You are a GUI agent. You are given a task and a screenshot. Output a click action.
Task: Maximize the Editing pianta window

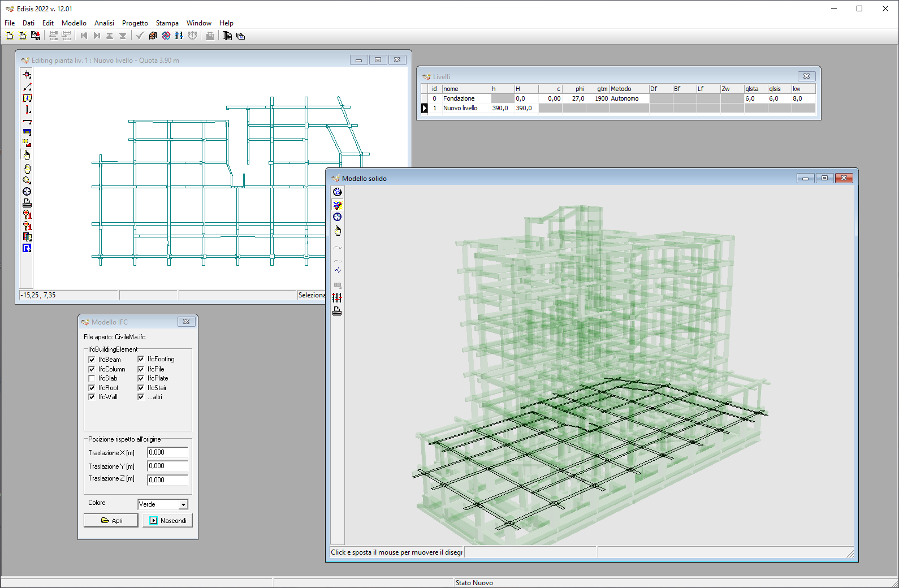(x=378, y=60)
